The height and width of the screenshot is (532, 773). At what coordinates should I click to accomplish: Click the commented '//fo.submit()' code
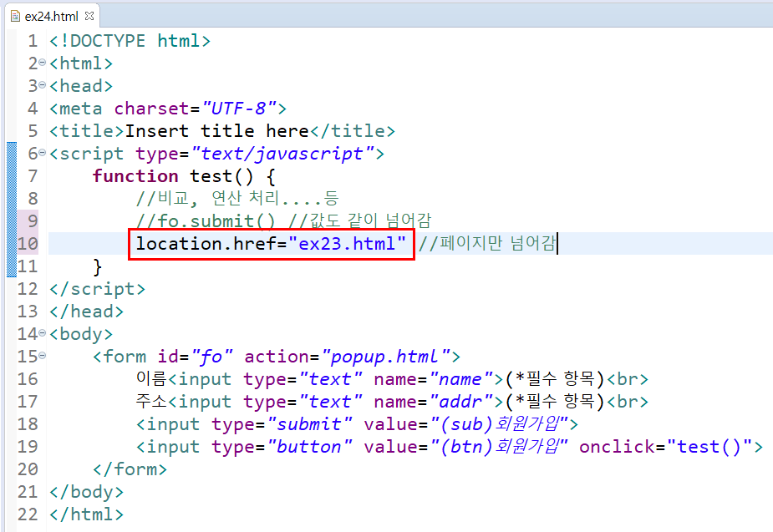(206, 221)
